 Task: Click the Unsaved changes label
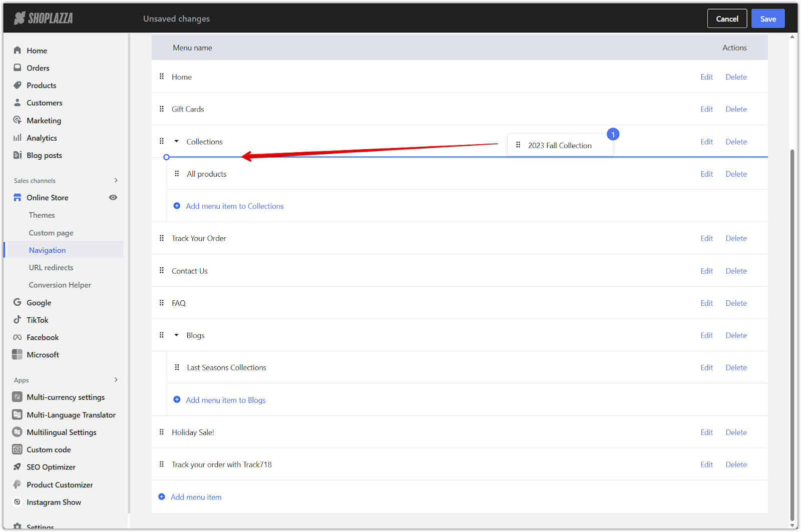coord(176,19)
